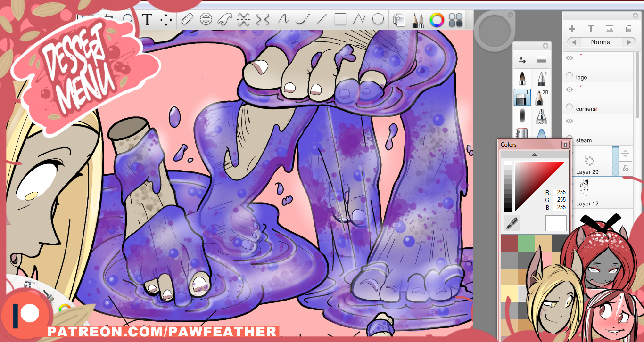Select the Predictive Stroke tool

[x=302, y=19]
